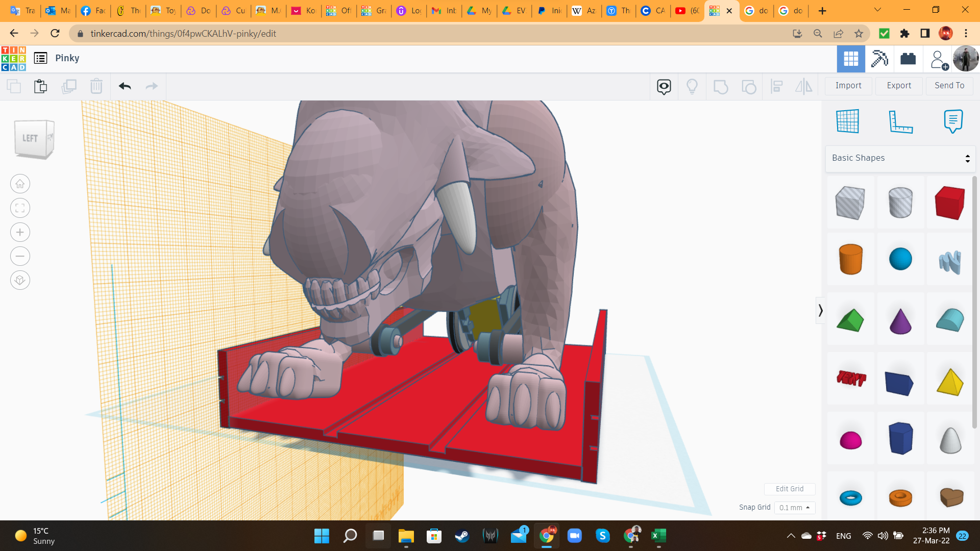Image resolution: width=980 pixels, height=551 pixels.
Task: Click the Import button
Action: click(x=848, y=86)
